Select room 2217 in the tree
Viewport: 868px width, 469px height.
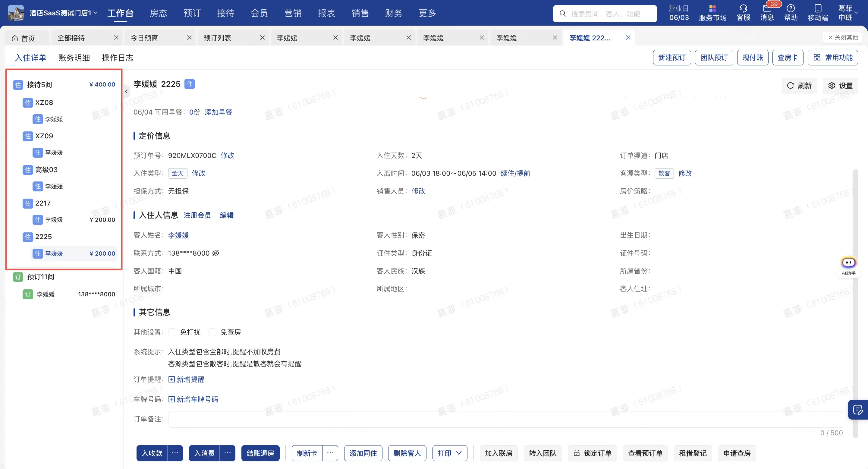point(43,203)
